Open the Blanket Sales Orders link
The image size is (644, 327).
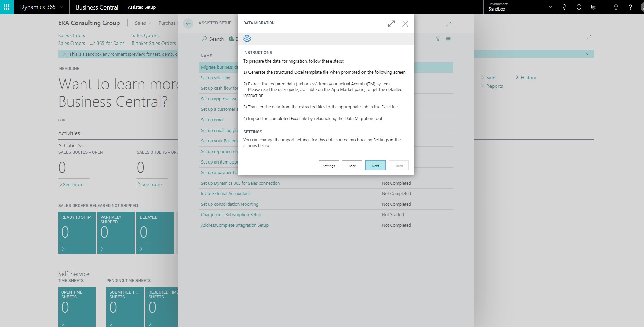(x=154, y=43)
